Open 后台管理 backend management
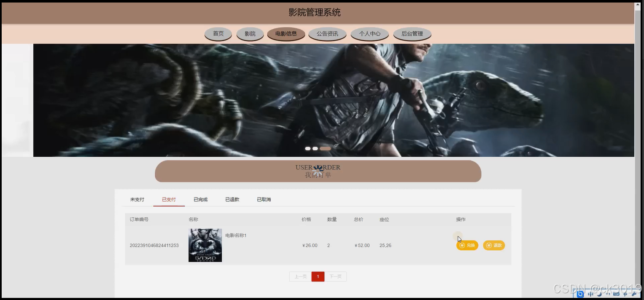This screenshot has width=644, height=300. tap(412, 34)
